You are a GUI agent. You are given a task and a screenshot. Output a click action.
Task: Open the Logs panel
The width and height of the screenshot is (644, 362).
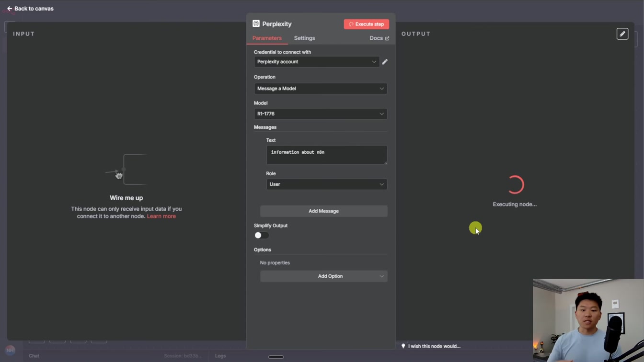220,356
